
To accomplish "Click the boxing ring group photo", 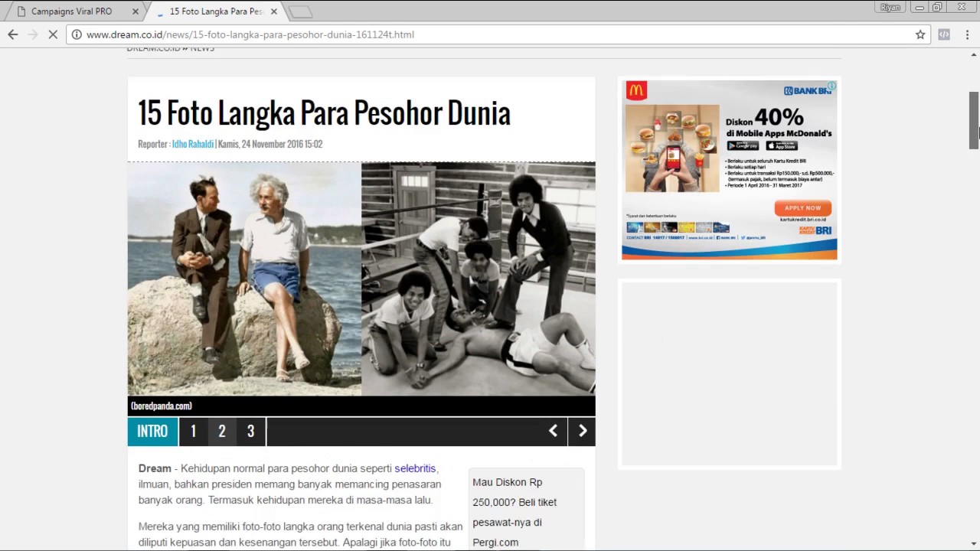I will click(x=479, y=279).
